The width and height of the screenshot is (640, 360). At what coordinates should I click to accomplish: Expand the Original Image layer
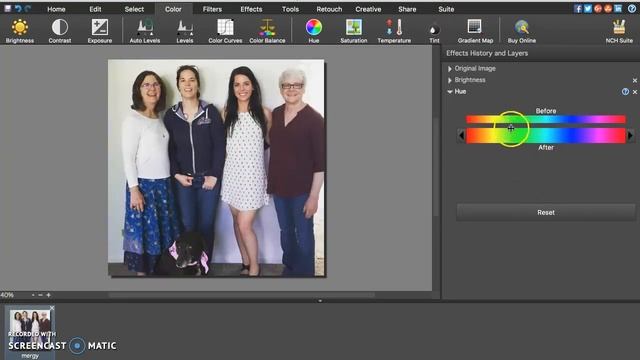click(x=450, y=69)
